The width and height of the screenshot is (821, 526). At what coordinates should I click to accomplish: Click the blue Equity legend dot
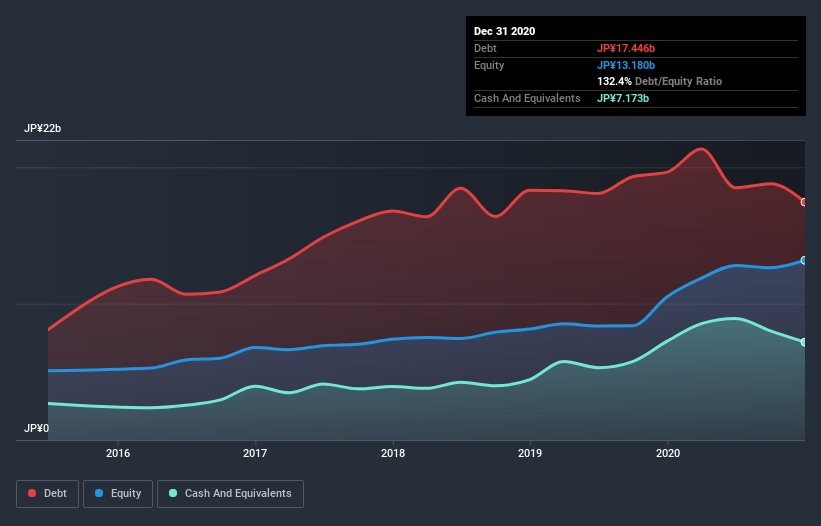click(x=99, y=493)
